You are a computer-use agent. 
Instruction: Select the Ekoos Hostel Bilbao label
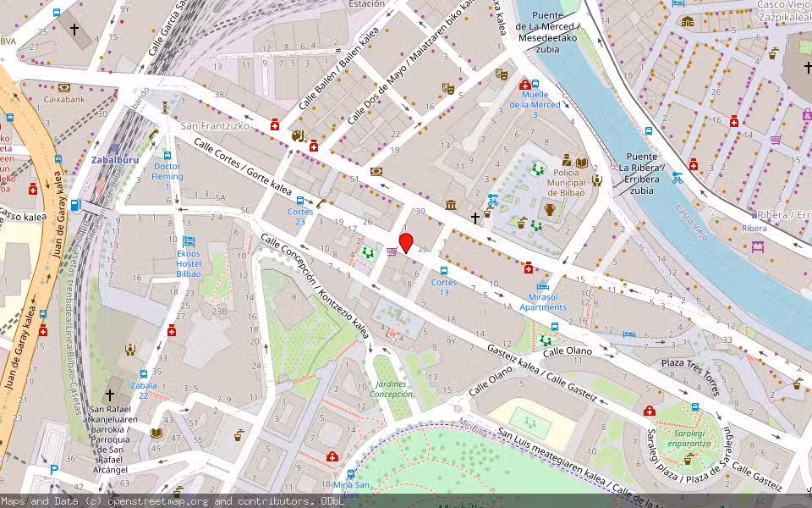point(189,264)
